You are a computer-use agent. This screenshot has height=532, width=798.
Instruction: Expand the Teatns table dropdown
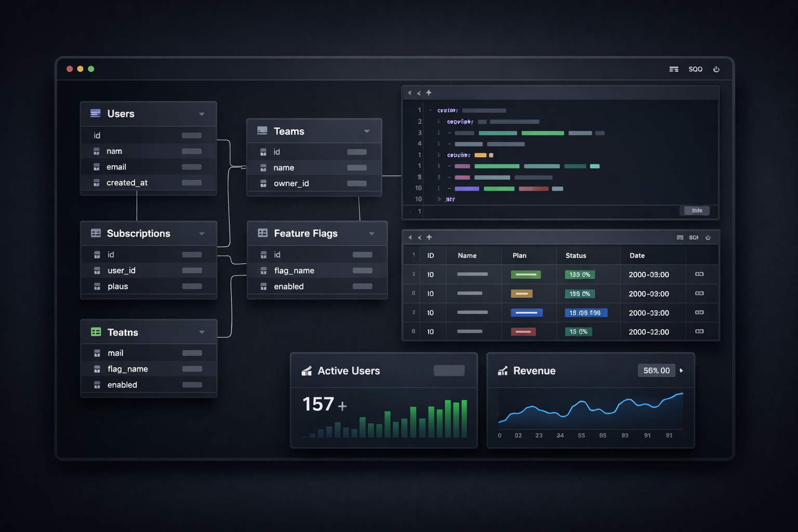(202, 332)
